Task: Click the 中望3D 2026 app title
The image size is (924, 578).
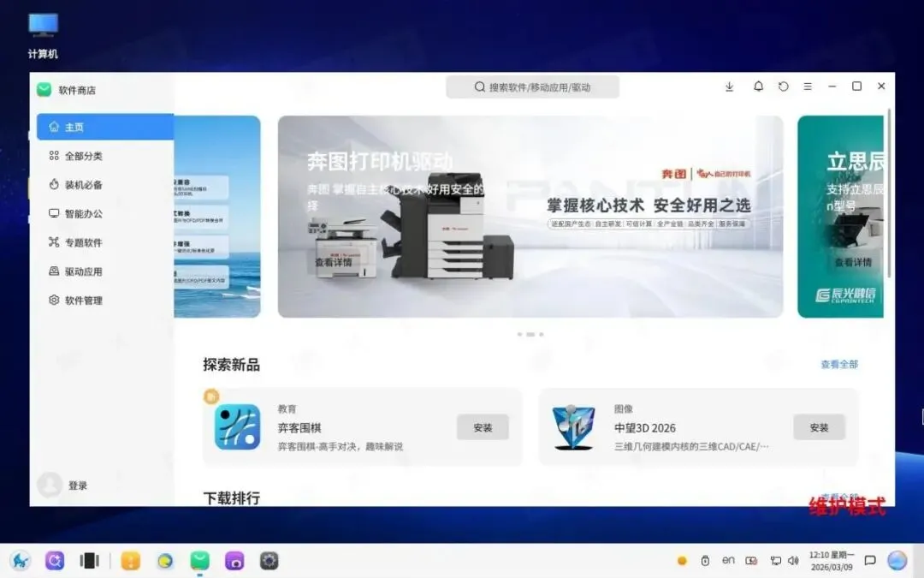Action: pos(645,428)
